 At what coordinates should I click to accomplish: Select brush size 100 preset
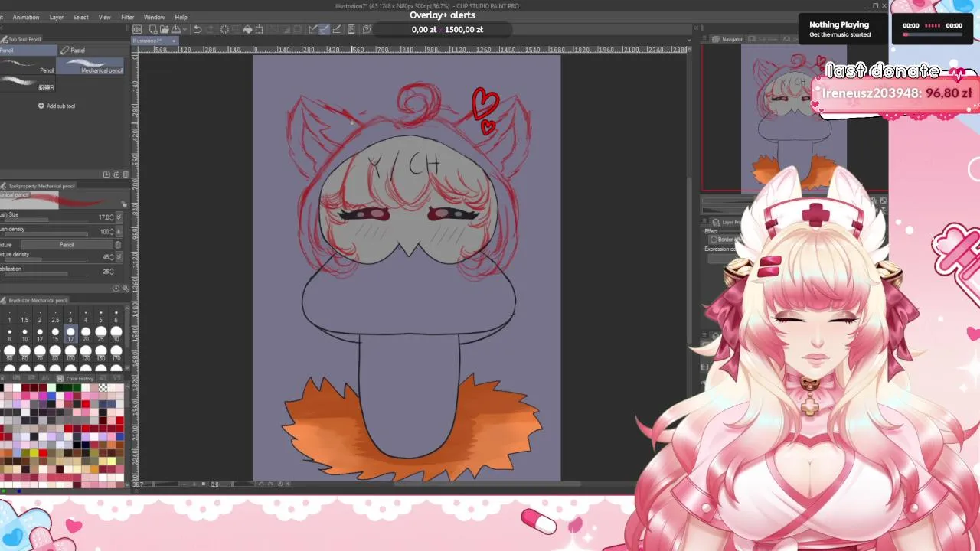(70, 353)
